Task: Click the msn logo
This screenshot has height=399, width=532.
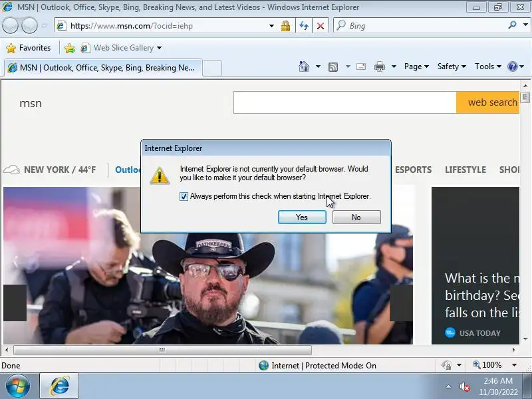Action: tap(31, 103)
